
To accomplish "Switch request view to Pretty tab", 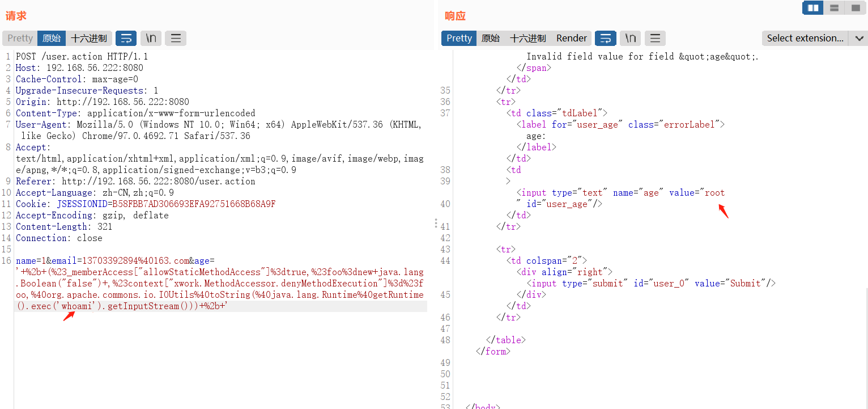I will click(20, 38).
